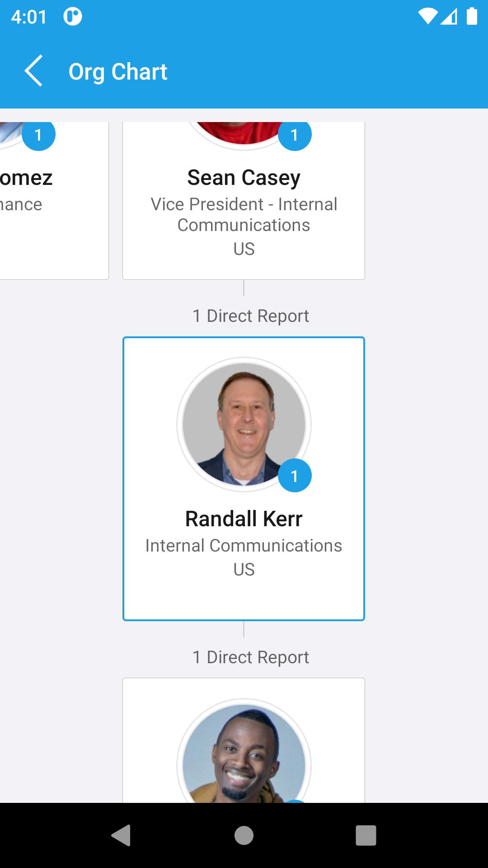Expand Sean Casey's direct report badge
The image size is (488, 868).
(295, 135)
